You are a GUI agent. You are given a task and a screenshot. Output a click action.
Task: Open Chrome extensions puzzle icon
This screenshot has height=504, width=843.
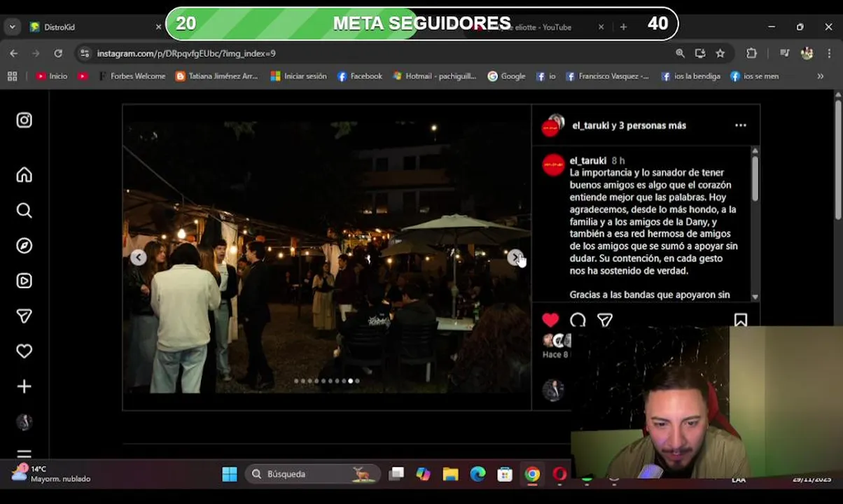click(x=752, y=53)
